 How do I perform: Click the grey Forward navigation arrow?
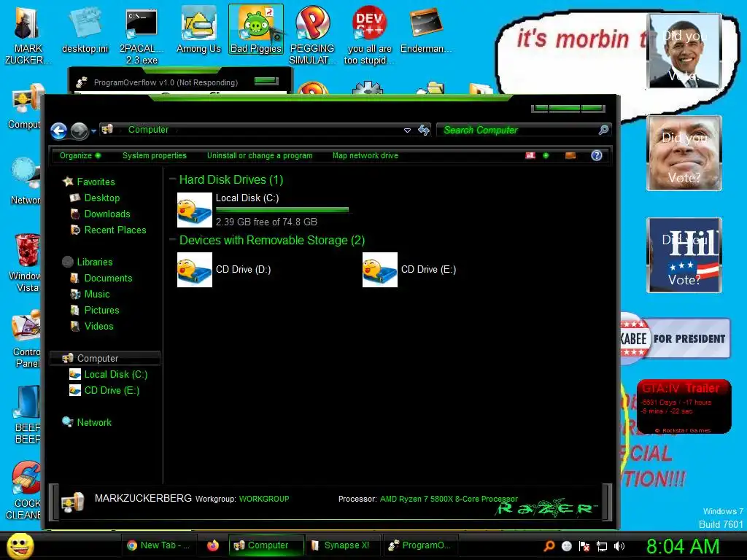point(79,131)
